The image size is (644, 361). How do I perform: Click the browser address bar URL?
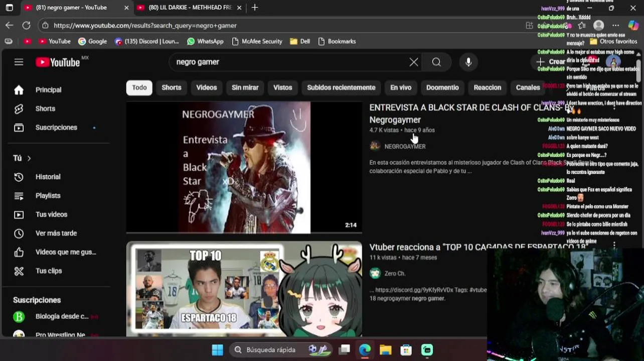click(x=145, y=26)
